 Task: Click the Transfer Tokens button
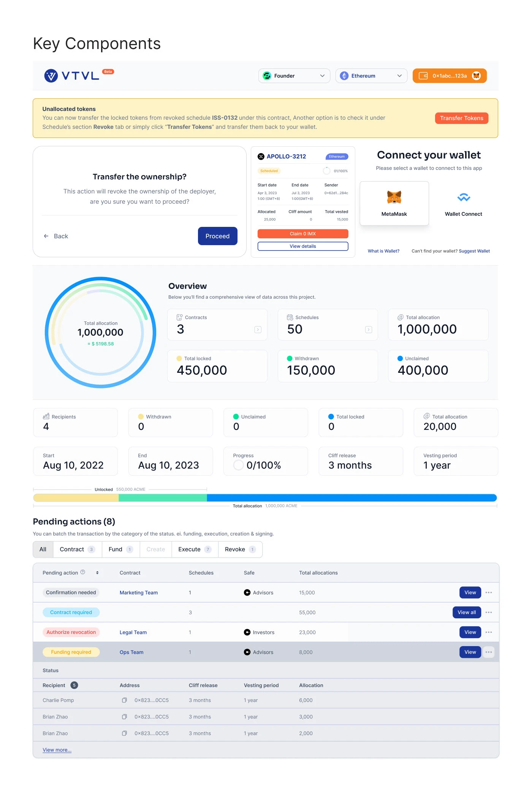462,118
